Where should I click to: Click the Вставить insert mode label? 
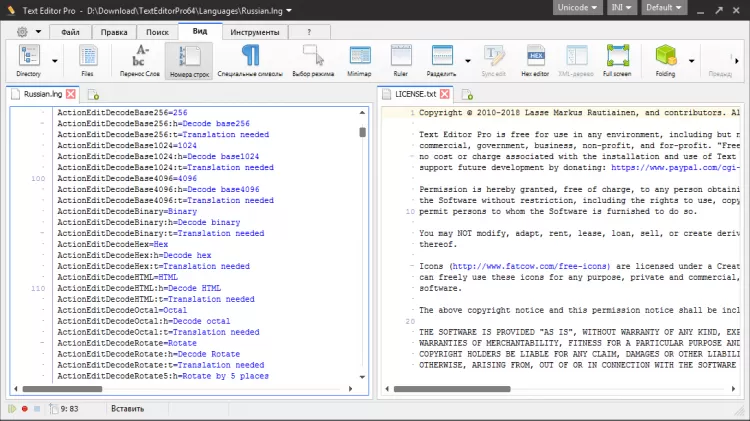click(x=127, y=409)
